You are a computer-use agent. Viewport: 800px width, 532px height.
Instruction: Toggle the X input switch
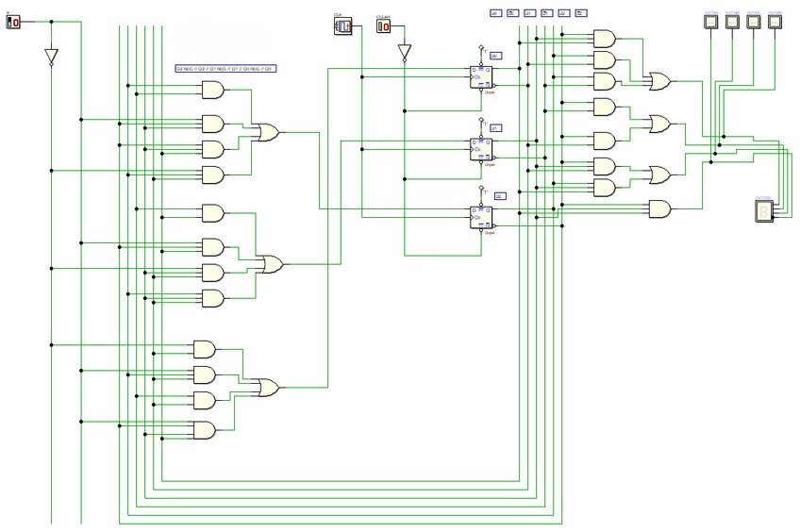[x=13, y=22]
